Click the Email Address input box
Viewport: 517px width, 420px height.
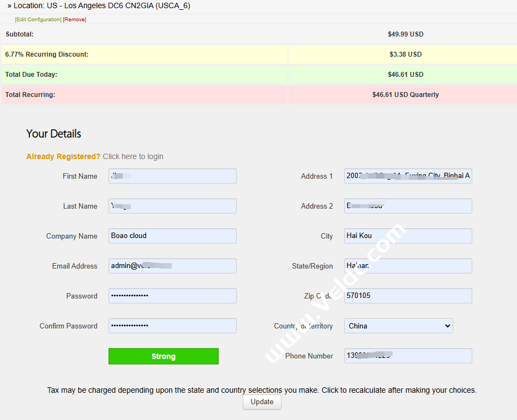coord(172,266)
